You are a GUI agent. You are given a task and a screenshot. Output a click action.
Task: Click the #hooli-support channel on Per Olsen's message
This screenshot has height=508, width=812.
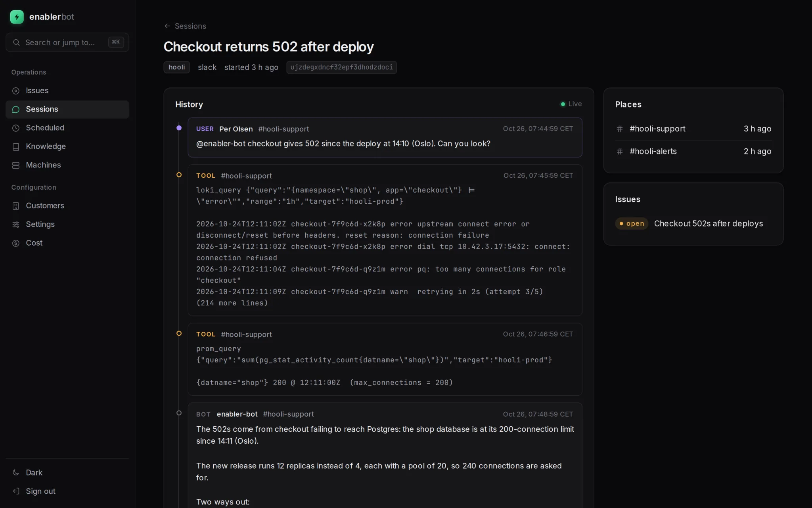[283, 129]
